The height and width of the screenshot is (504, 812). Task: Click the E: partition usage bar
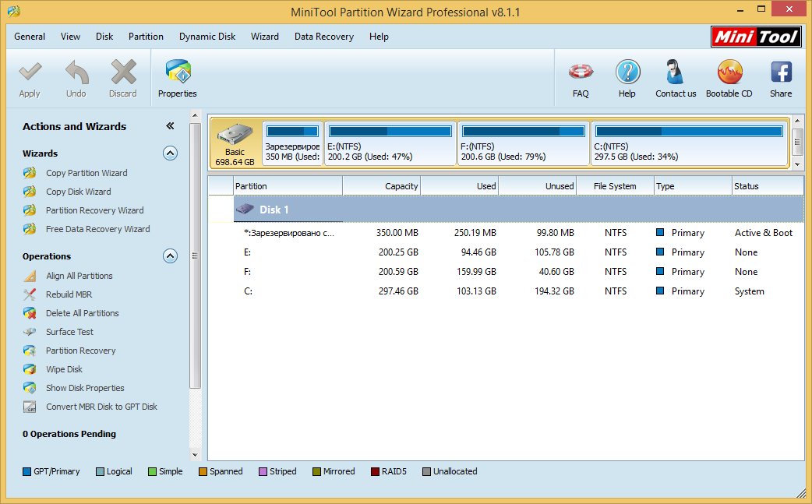pos(390,132)
